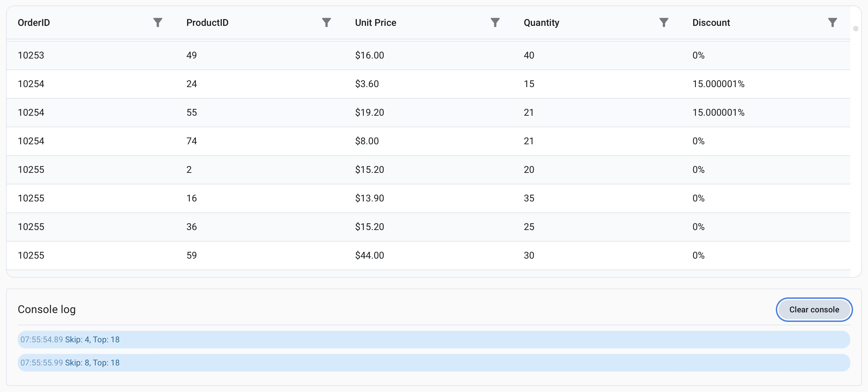Screen dimensions: 868x392
Task: Click the Console log heading
Action: tap(47, 309)
